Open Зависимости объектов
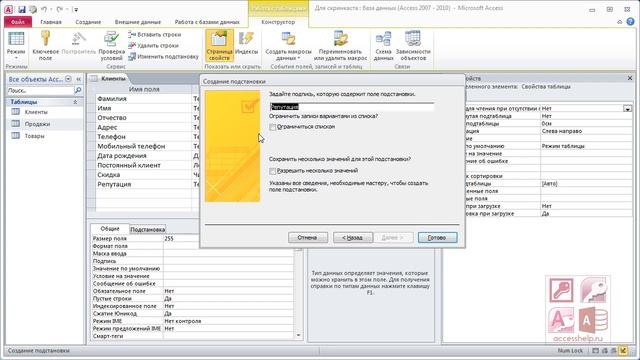The height and width of the screenshot is (360, 640). pos(413,46)
